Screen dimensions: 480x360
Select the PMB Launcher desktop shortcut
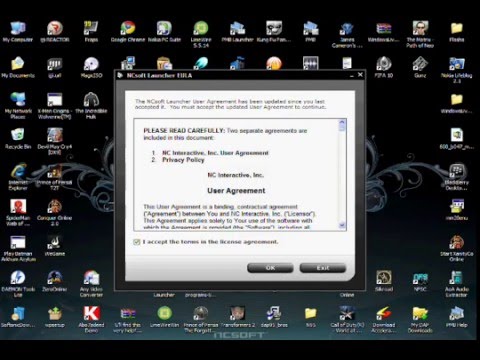coord(237,32)
